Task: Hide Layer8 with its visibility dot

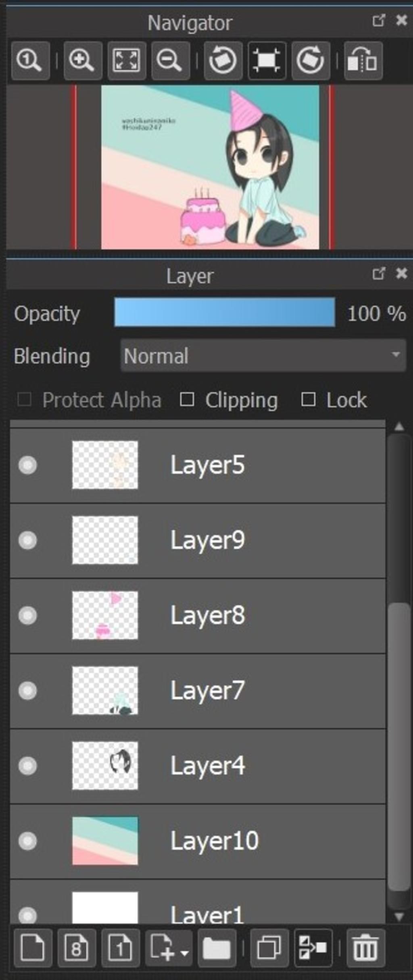Action: (x=27, y=615)
